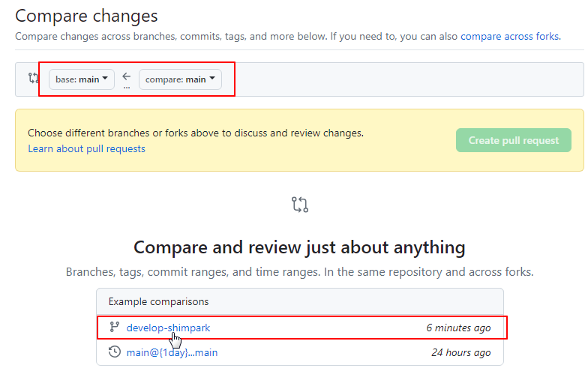Click the large pull request icon above heading

(300, 205)
